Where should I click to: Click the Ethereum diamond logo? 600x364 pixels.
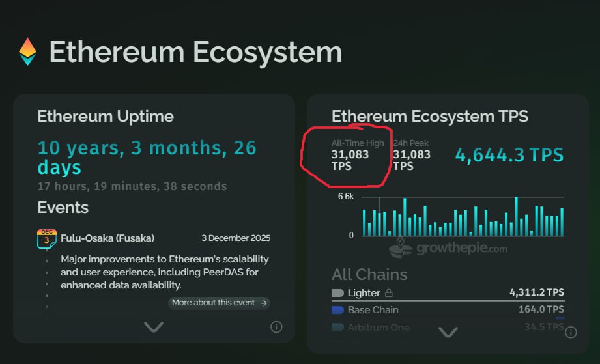point(27,51)
